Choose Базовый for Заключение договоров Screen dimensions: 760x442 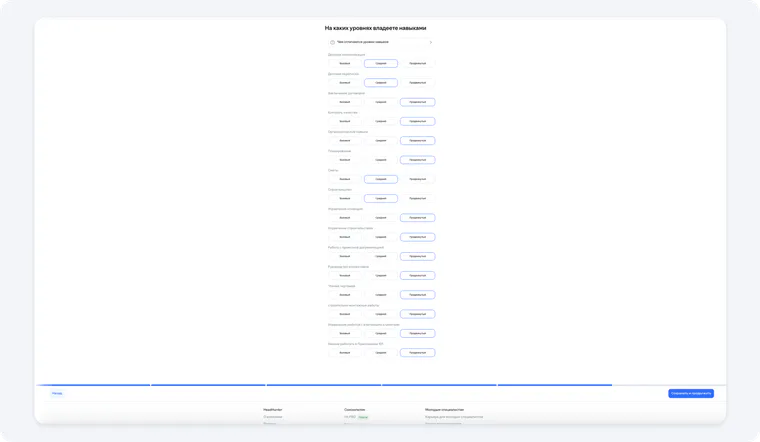coord(345,102)
